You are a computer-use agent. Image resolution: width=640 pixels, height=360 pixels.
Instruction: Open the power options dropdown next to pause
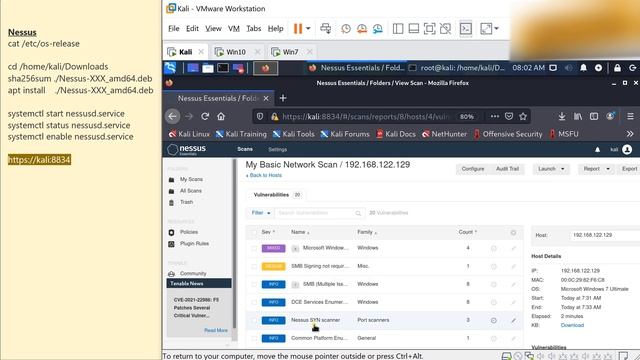[308, 29]
